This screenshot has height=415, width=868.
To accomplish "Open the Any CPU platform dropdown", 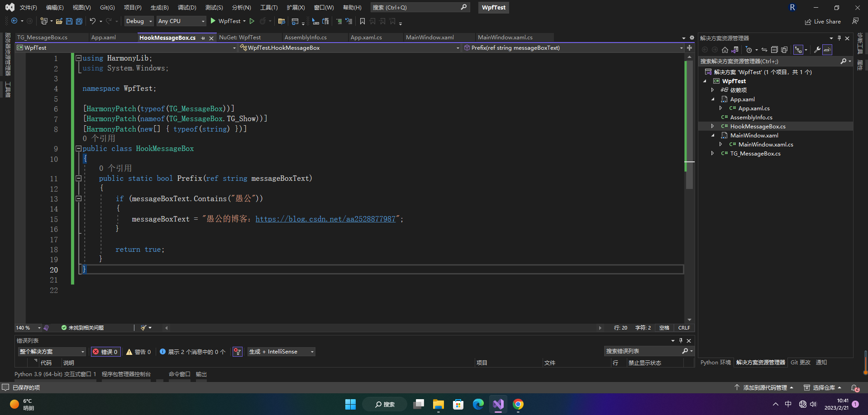I will tap(181, 21).
